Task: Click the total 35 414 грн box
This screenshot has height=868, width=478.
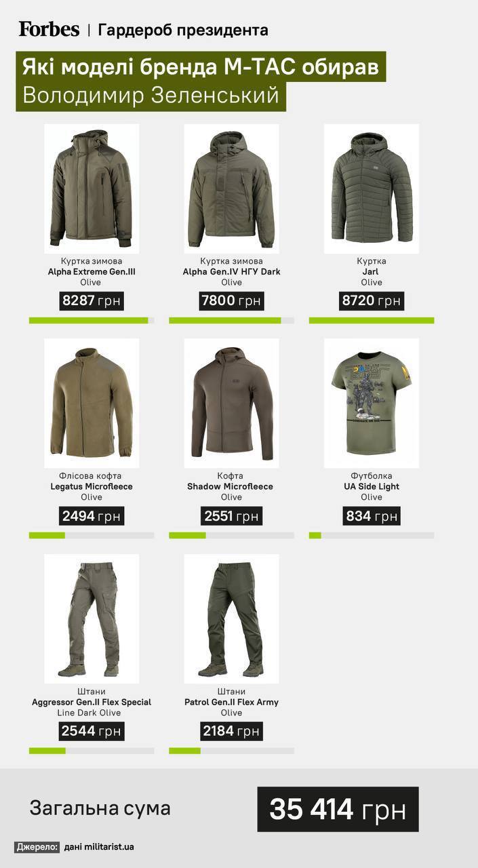Action: click(x=338, y=809)
